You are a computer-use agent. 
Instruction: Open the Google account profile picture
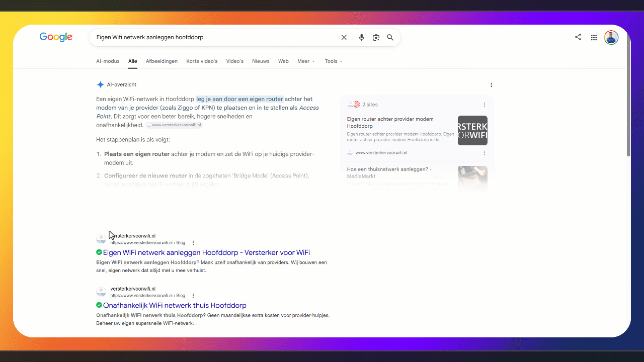coord(611,37)
